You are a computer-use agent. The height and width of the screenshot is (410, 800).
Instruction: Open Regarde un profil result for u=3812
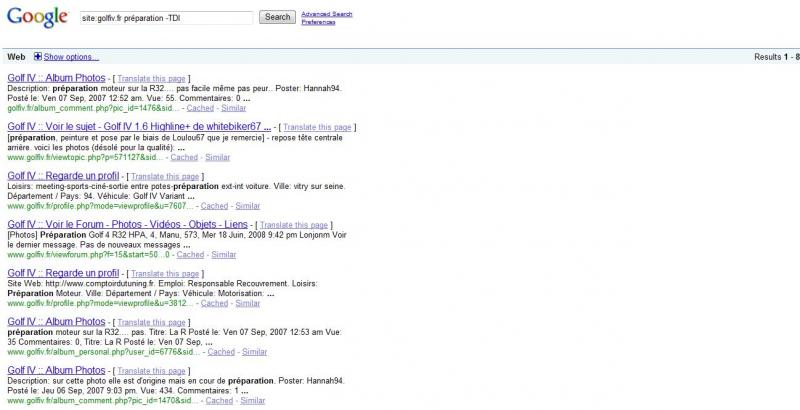point(63,273)
